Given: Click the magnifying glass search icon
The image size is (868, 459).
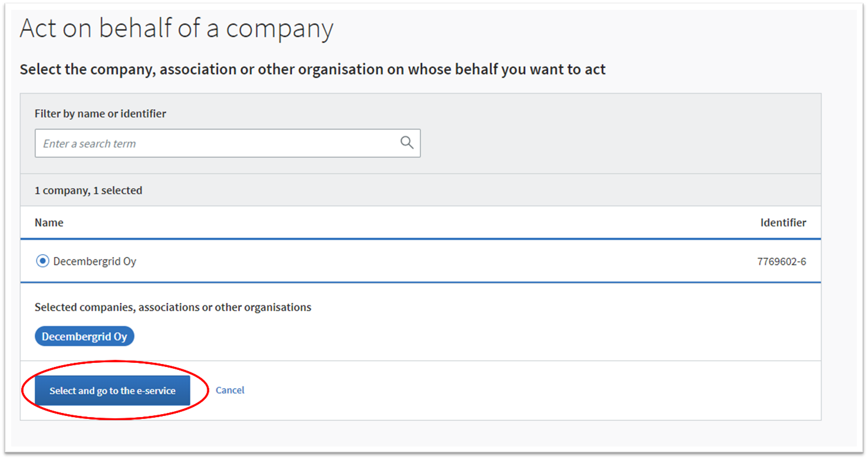Looking at the screenshot, I should 407,143.
